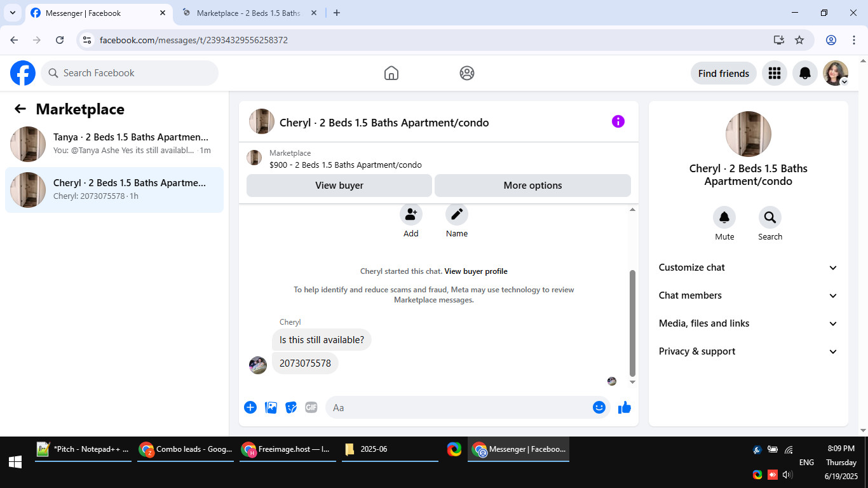Open View buyer profile link
This screenshot has width=868, height=488.
pyautogui.click(x=476, y=271)
